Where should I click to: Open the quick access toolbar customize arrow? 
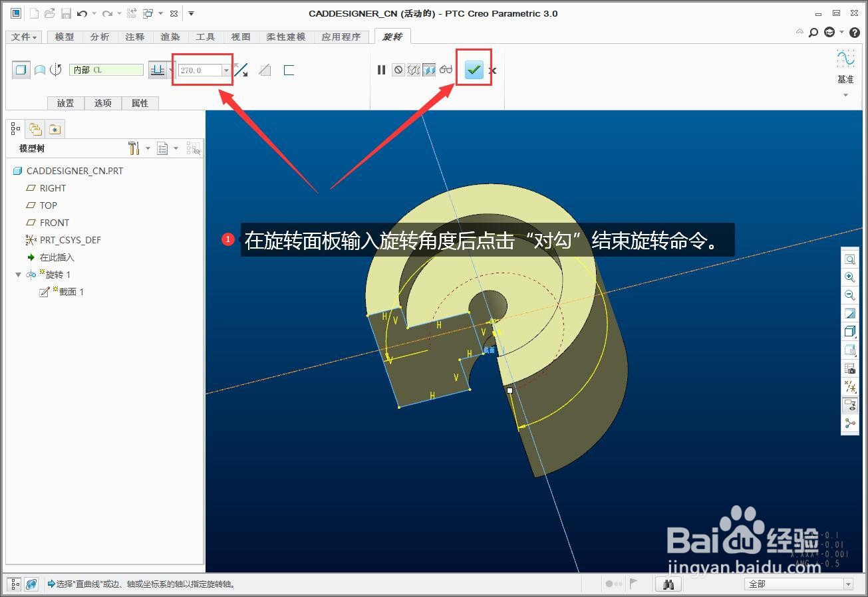tap(191, 13)
